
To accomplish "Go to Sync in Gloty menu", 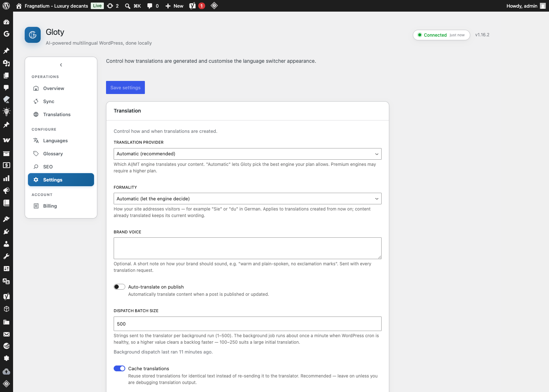I will coord(61,101).
